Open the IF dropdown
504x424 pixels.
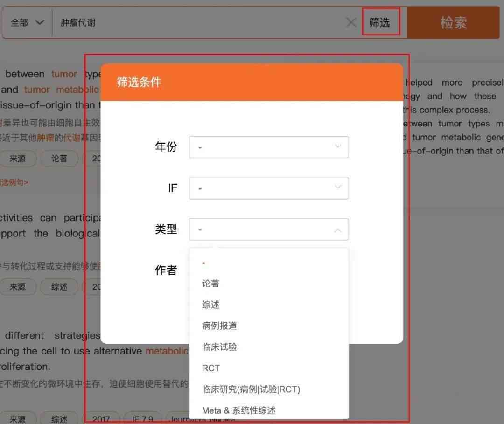[269, 188]
